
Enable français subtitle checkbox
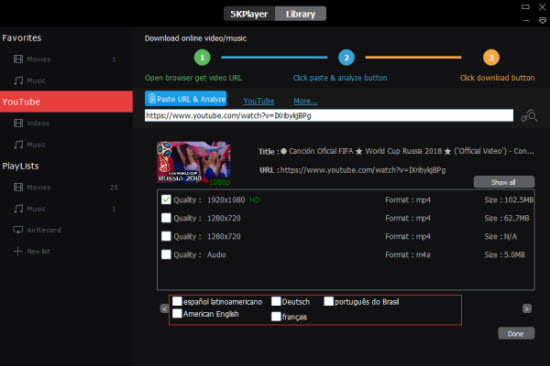[x=276, y=317]
